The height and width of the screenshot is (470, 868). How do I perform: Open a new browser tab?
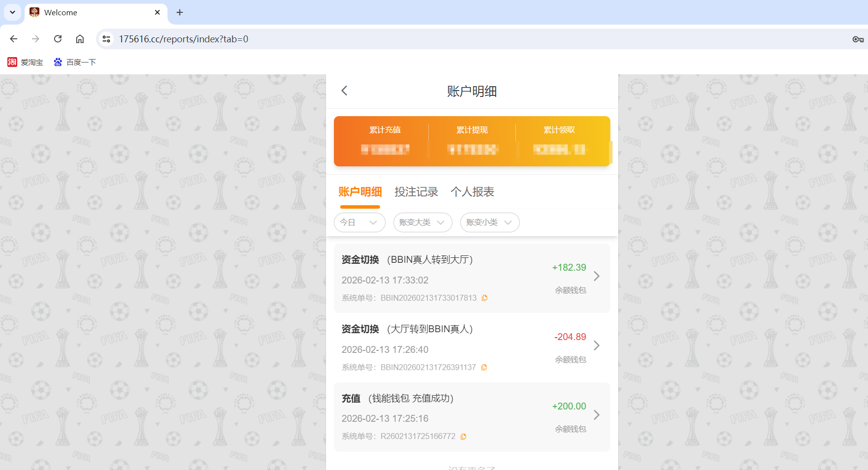click(180, 12)
